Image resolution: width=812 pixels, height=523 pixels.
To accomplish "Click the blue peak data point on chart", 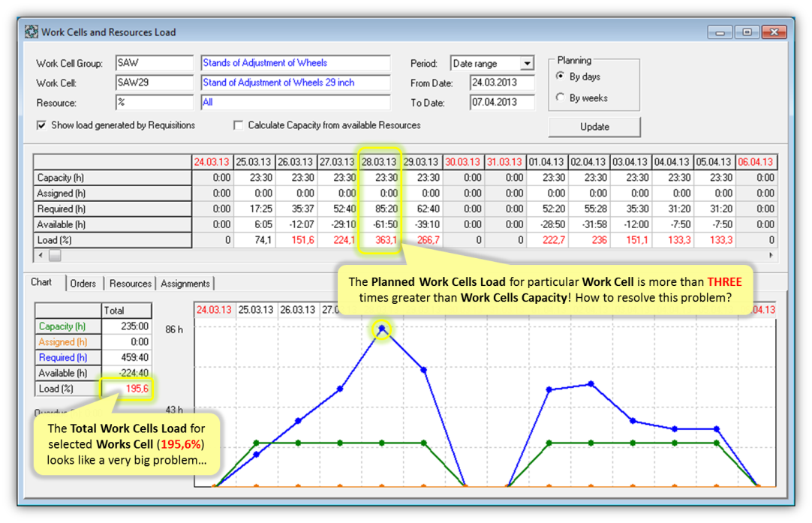I will (382, 329).
